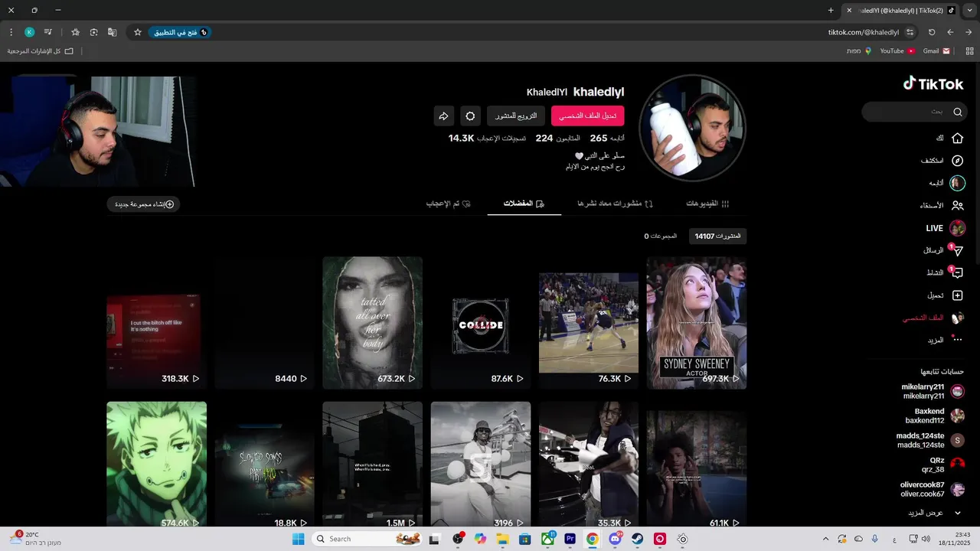Expand the tab search chevron in Chrome
Screen dimensions: 980x551
pyautogui.click(x=970, y=10)
